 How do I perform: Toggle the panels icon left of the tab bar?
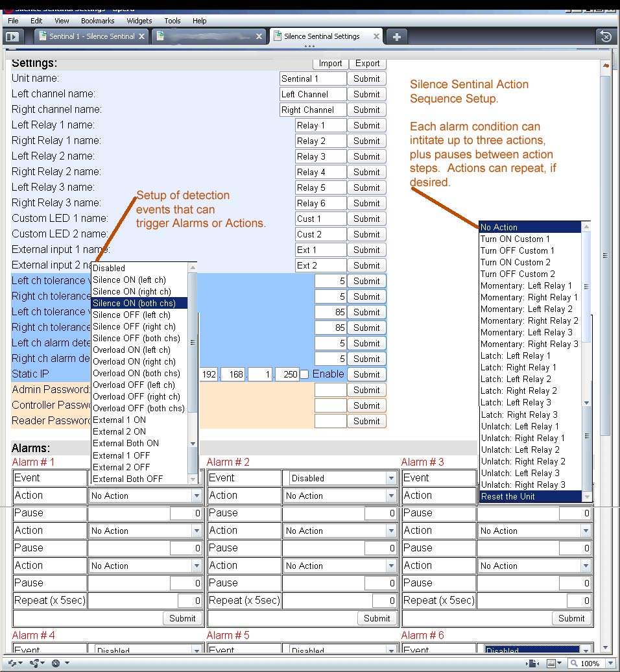point(12,37)
